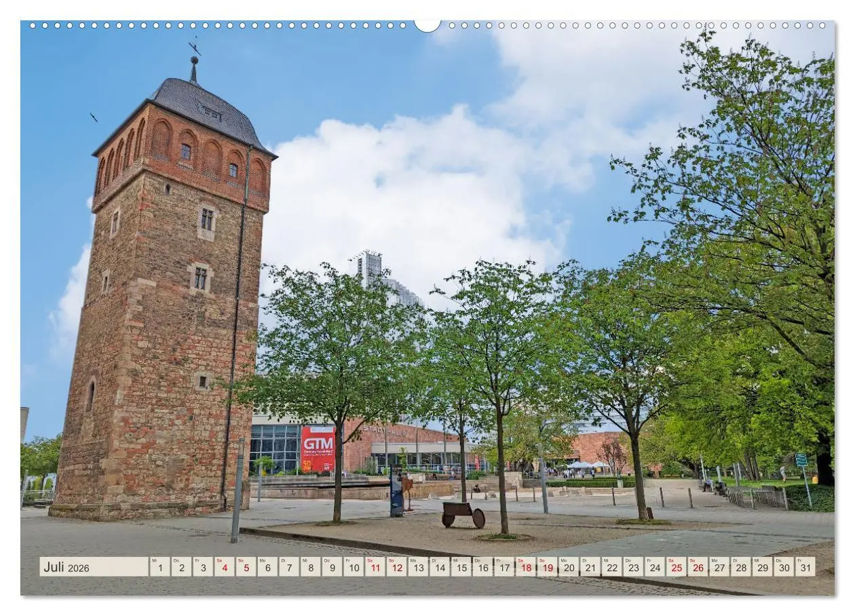The height and width of the screenshot is (616, 855).
Task: Click day 13 in the calendar strip
Action: pyautogui.click(x=418, y=567)
